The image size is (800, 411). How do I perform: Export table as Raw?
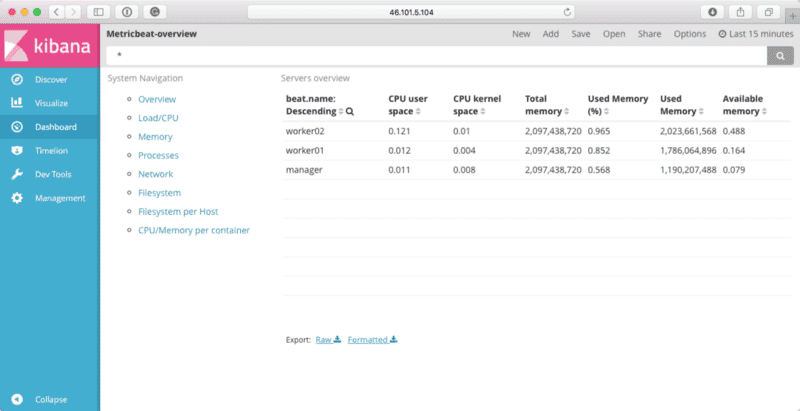(328, 340)
